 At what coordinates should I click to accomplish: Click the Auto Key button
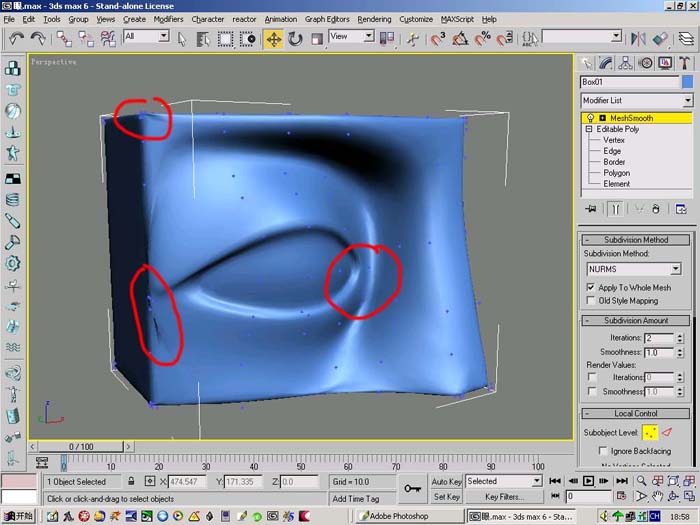pos(446,481)
